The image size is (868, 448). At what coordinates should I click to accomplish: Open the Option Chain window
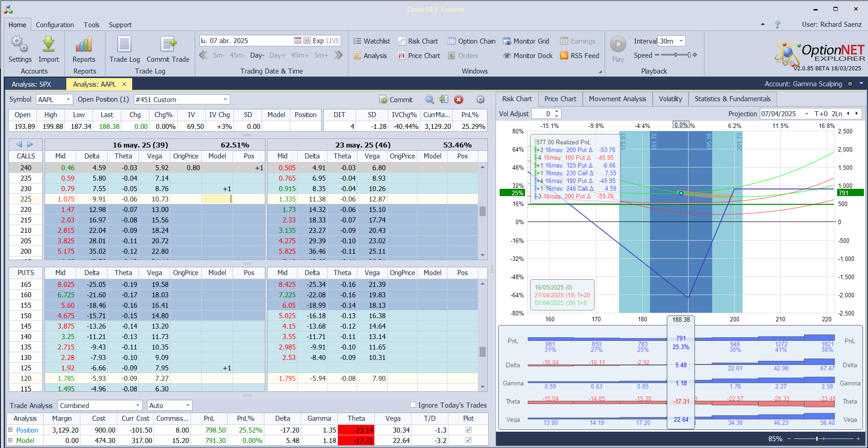[471, 41]
